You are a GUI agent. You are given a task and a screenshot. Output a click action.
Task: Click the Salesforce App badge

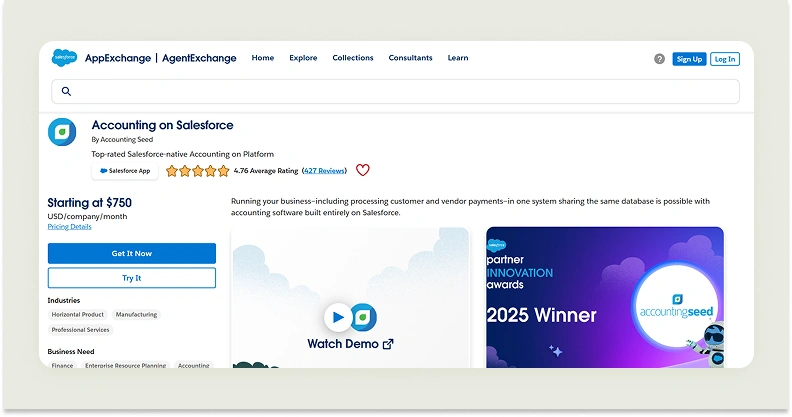click(125, 171)
